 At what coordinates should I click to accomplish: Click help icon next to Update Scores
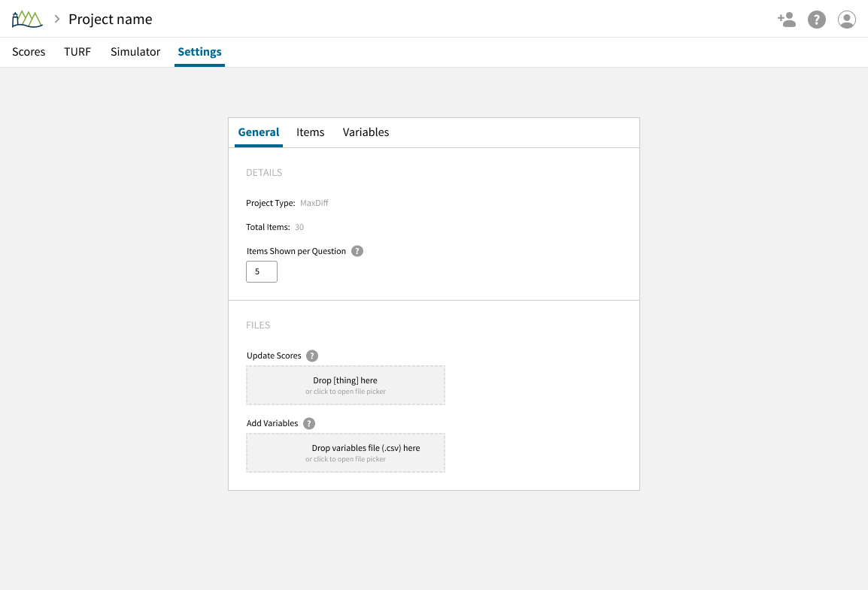point(312,356)
